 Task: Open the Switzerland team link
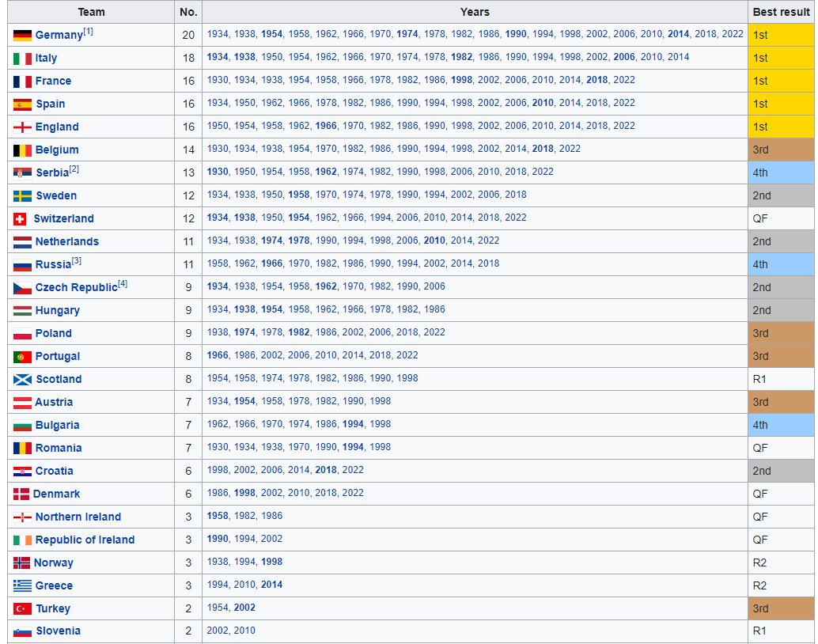coord(63,218)
